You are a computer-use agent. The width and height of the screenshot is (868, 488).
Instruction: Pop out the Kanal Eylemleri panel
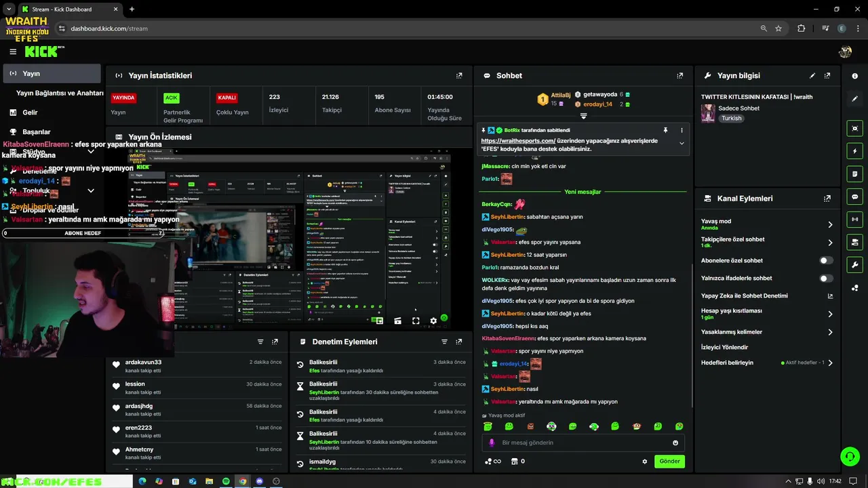827,199
